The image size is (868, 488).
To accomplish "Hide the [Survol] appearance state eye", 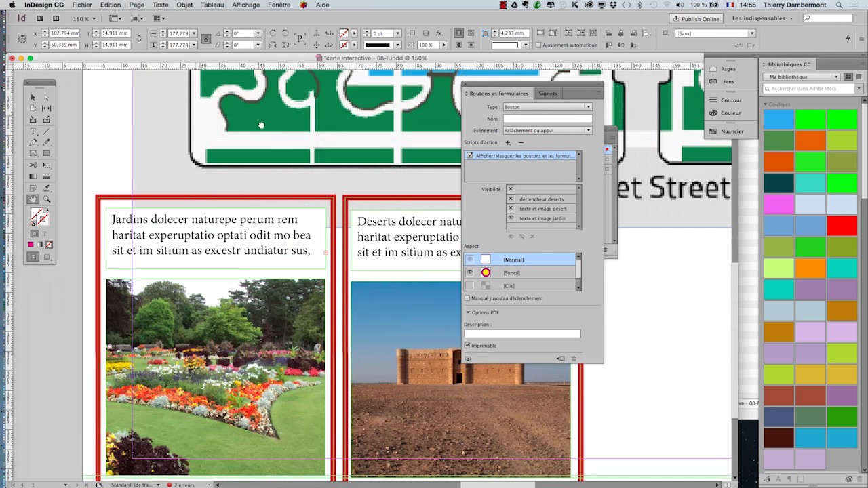I will pos(470,272).
